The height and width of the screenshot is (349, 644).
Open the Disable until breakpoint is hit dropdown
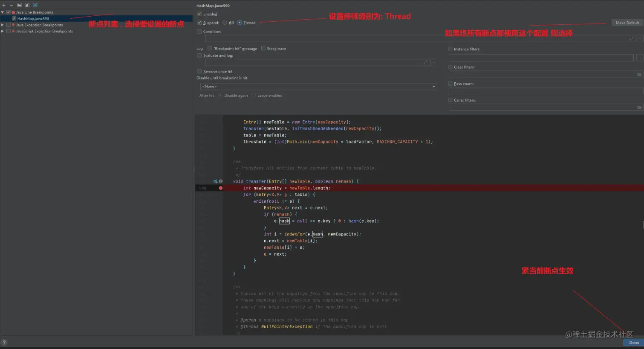(x=319, y=86)
